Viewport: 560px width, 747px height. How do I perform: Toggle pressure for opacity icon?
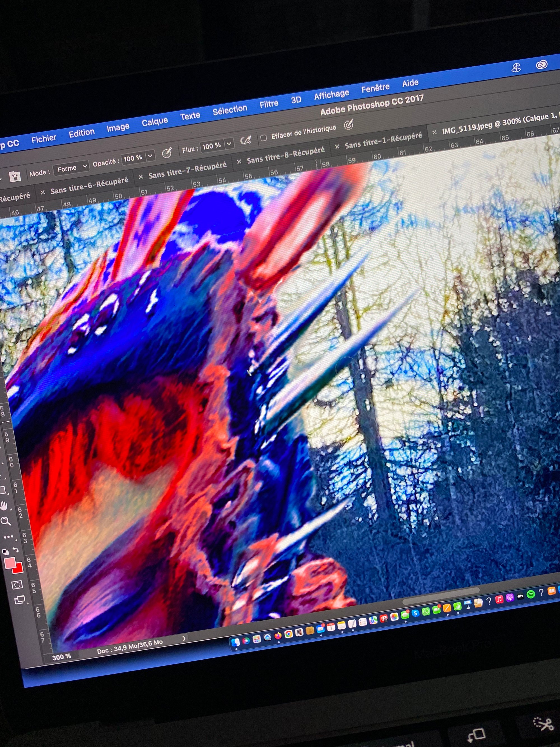point(167,153)
